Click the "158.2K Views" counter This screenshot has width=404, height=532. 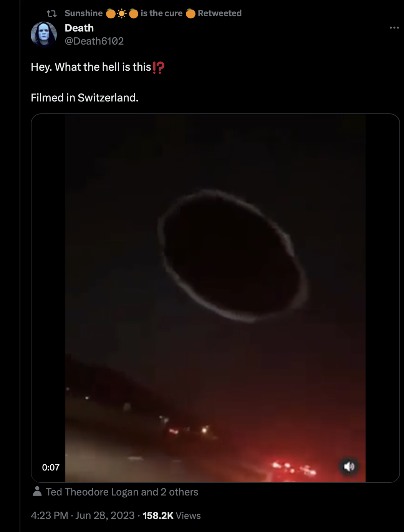[172, 515]
